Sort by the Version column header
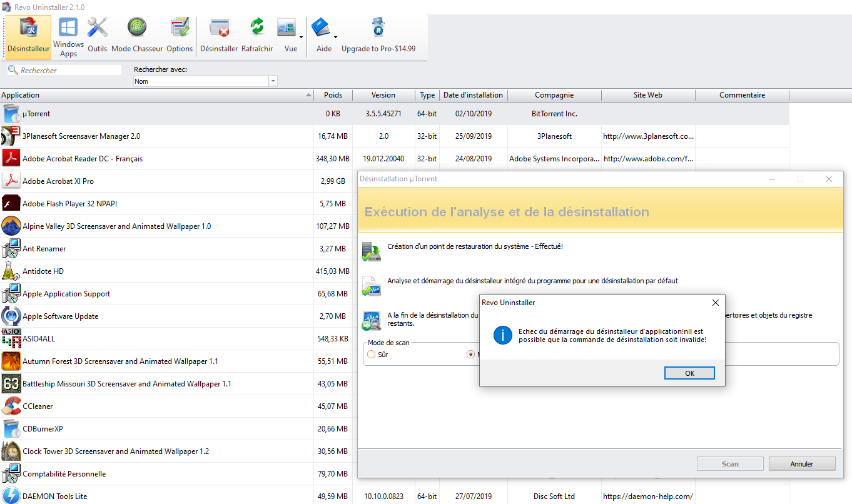 pyautogui.click(x=383, y=95)
